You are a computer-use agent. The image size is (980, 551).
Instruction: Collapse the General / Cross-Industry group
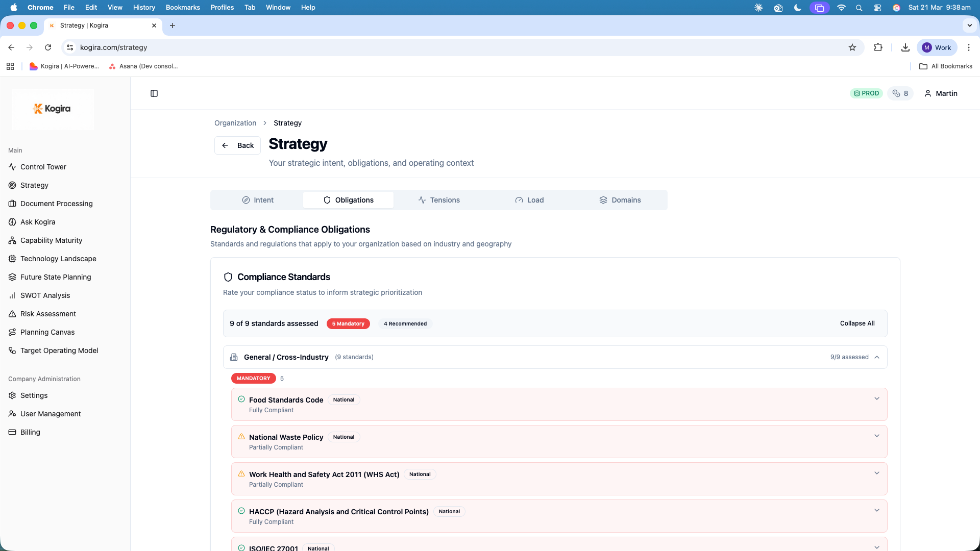point(878,357)
